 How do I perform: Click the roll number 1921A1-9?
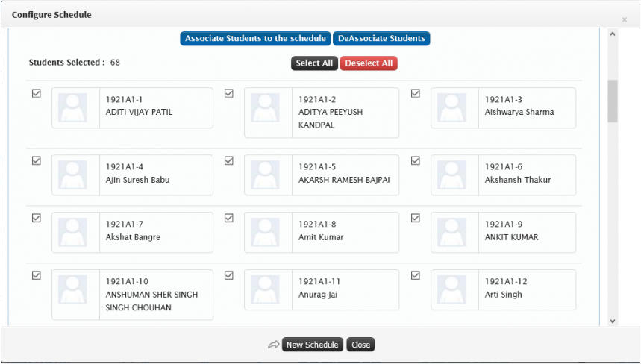pos(504,225)
